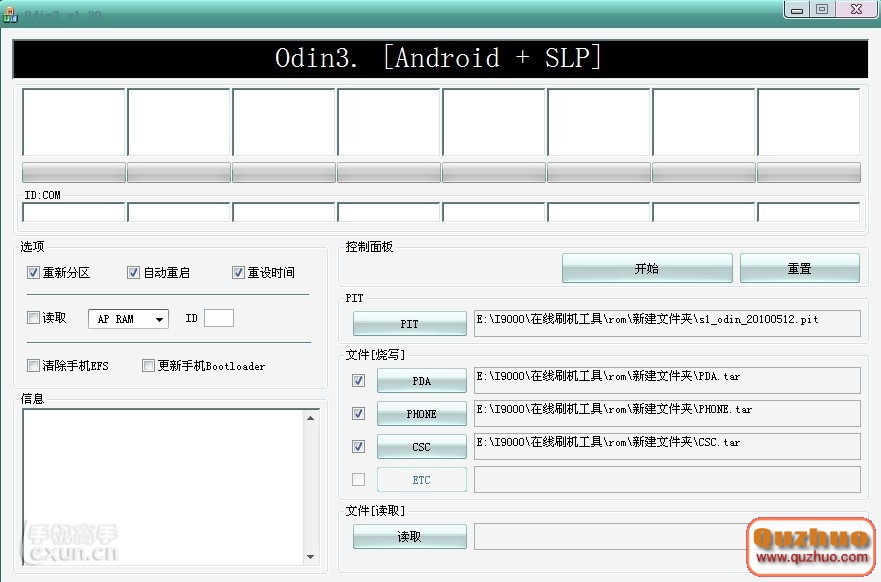The image size is (881, 582).
Task: Uncheck the checkbox beside PDA
Action: [x=358, y=381]
